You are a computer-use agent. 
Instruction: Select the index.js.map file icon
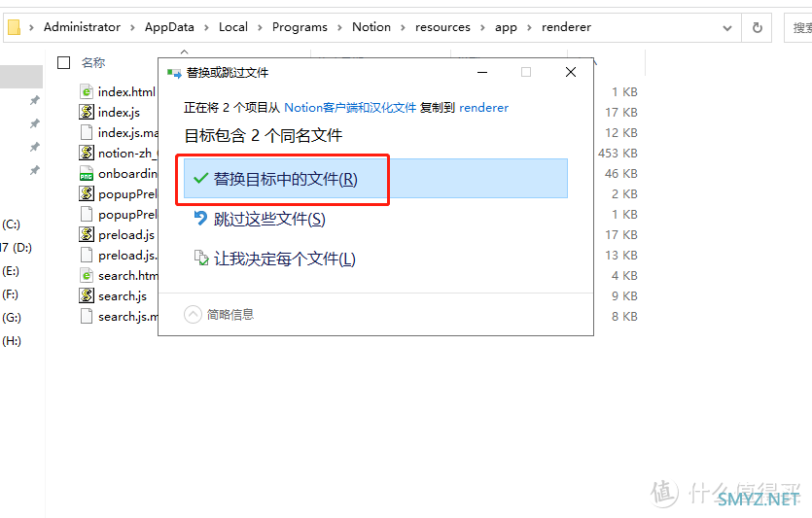pos(87,132)
